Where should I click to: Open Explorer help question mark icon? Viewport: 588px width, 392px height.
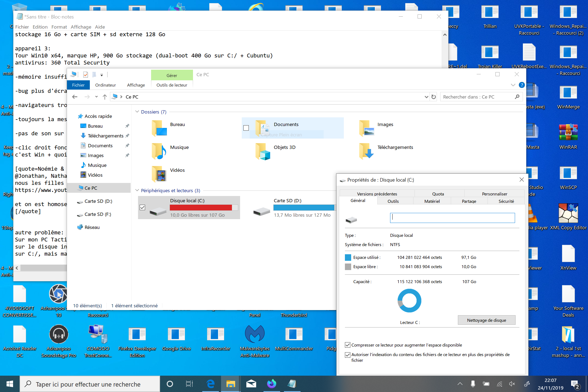tap(522, 85)
